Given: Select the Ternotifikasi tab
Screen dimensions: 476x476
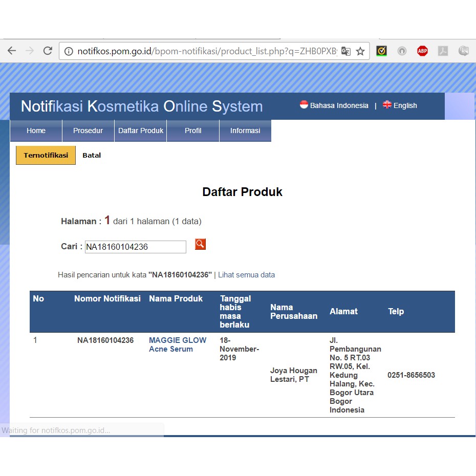Looking at the screenshot, I should point(46,155).
